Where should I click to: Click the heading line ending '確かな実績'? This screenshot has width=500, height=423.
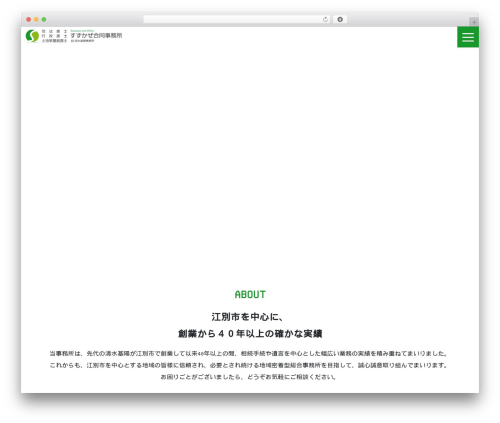[250, 334]
